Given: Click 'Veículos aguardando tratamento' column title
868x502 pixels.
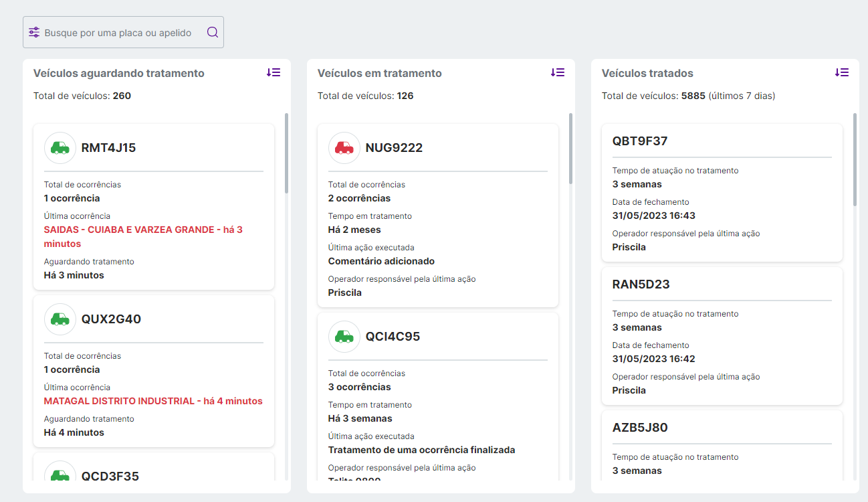Looking at the screenshot, I should point(119,73).
